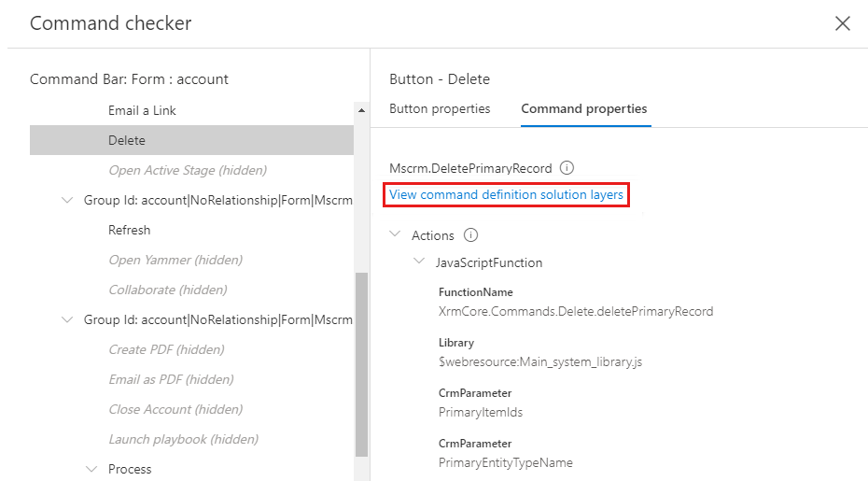Screen dimensions: 868x481
Task: Switch to the Button properties tab
Action: click(440, 109)
